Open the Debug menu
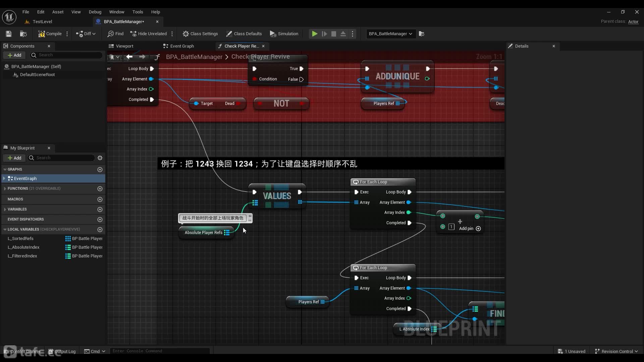The width and height of the screenshot is (644, 362). click(x=95, y=12)
